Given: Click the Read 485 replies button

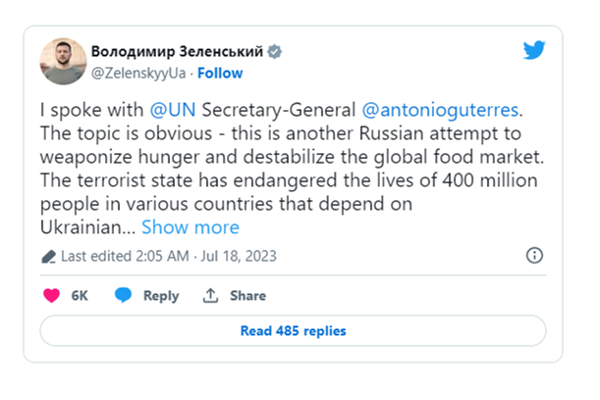Looking at the screenshot, I should coord(293,330).
